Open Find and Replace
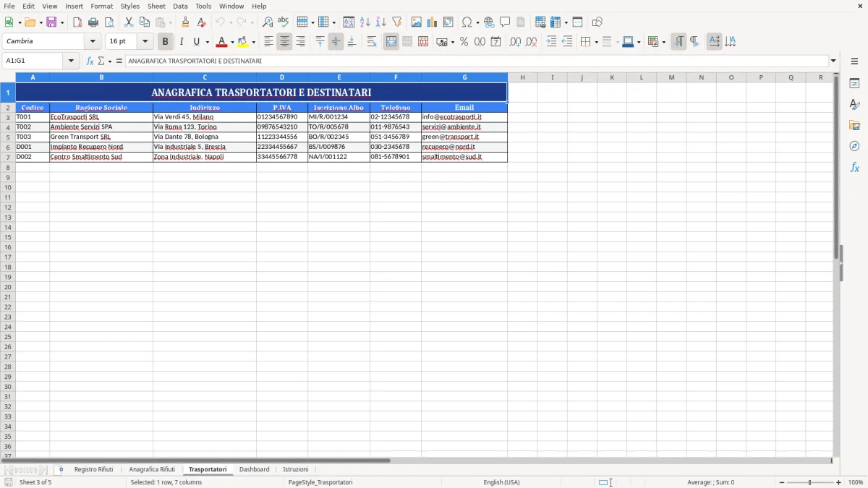Image resolution: width=868 pixels, height=488 pixels. pos(268,22)
